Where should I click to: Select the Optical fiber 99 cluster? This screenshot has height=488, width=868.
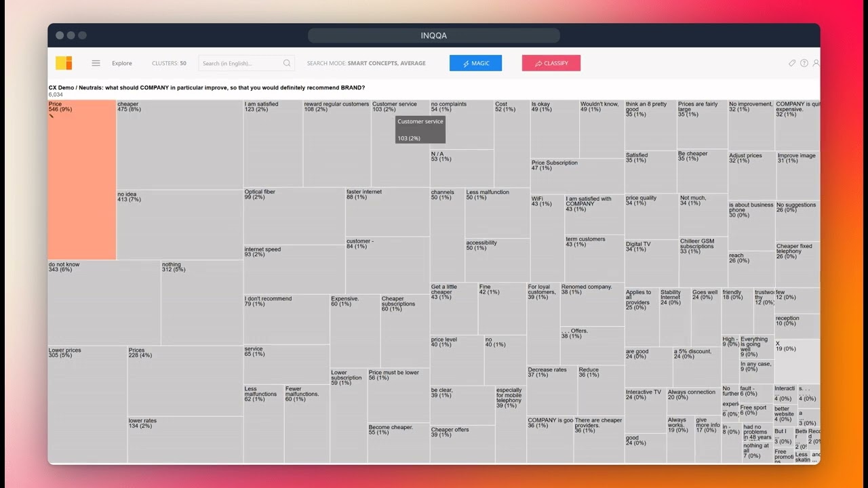tap(294, 216)
